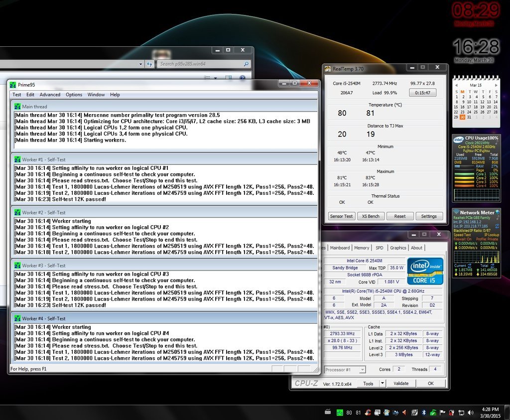Click the IP Lookup link in Network Meter

492,235
